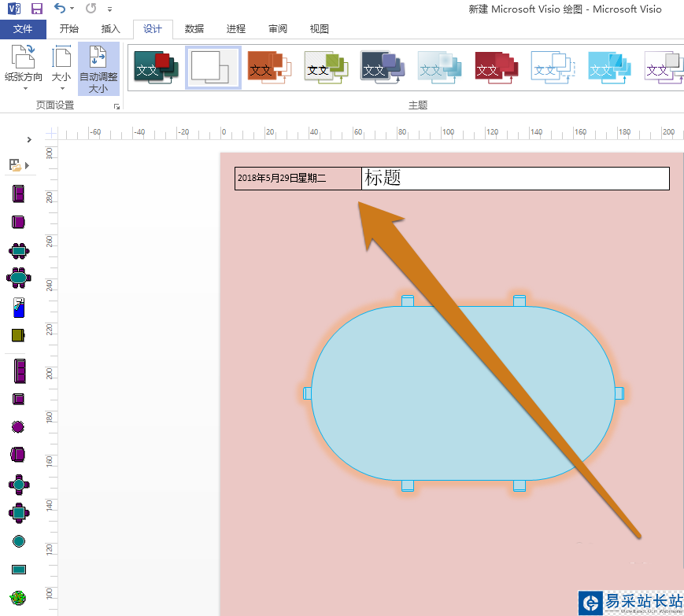The image size is (684, 616).
Task: Select the plain white no-theme thumbnail
Action: pyautogui.click(x=213, y=68)
